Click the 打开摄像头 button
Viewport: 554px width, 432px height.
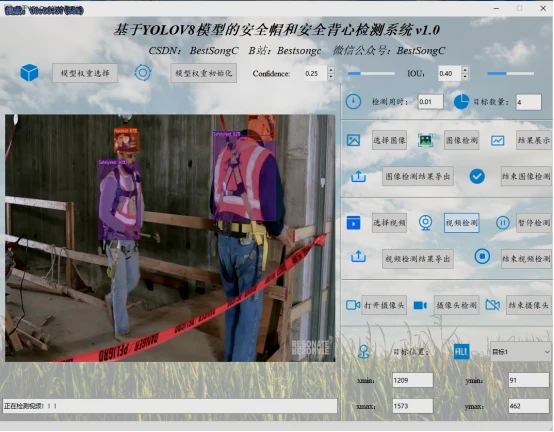384,305
